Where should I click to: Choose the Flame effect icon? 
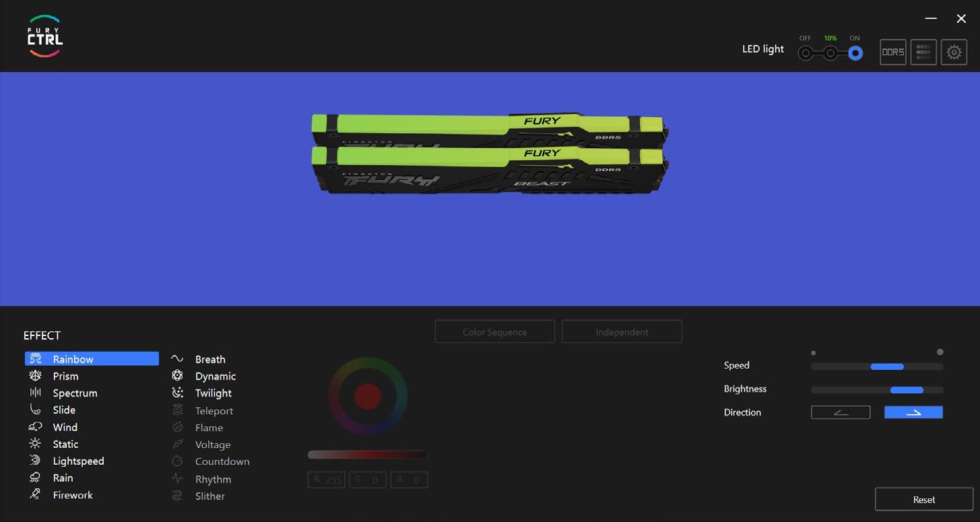[177, 427]
